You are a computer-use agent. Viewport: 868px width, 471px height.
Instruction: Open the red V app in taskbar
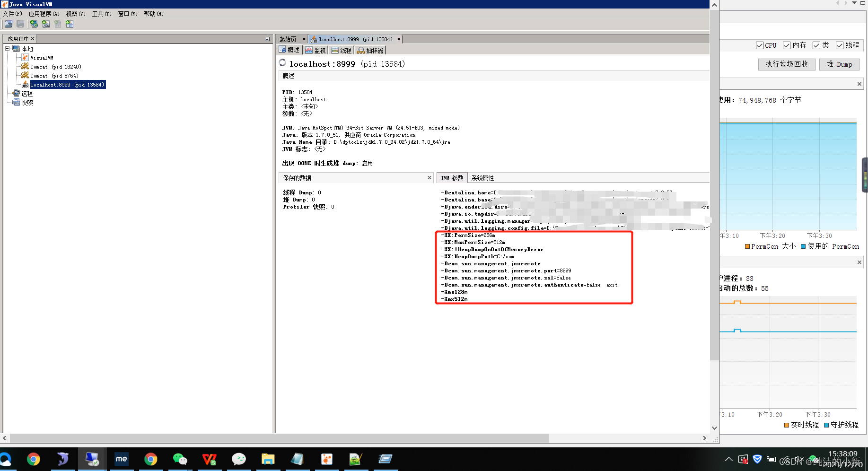[210, 459]
